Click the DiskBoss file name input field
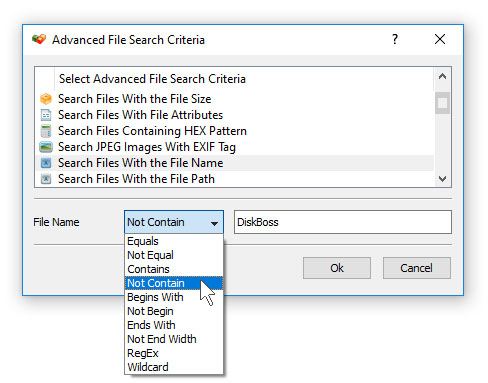 343,222
